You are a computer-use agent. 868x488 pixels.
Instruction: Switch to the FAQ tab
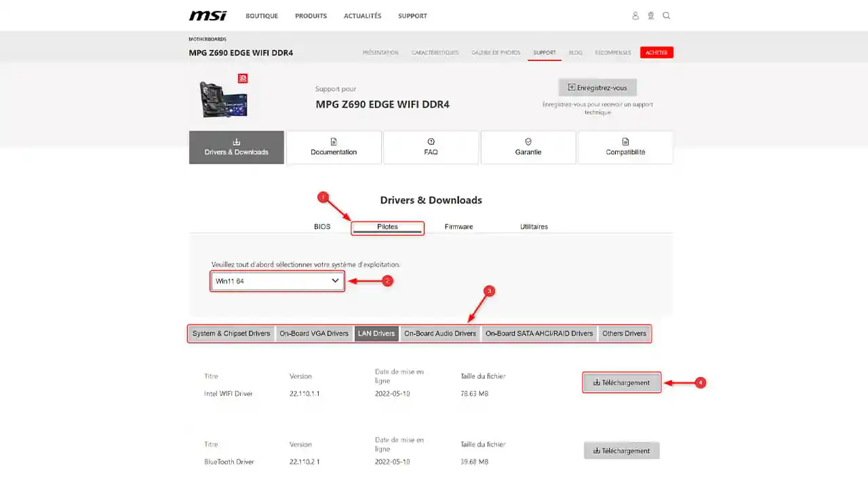(431, 147)
